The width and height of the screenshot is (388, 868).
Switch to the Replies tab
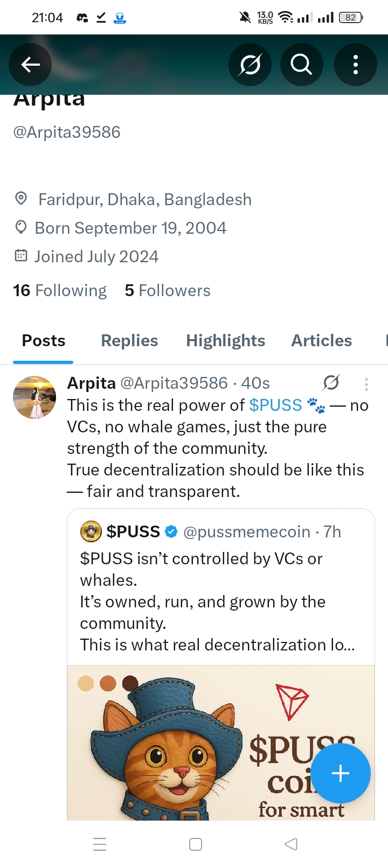tap(129, 341)
